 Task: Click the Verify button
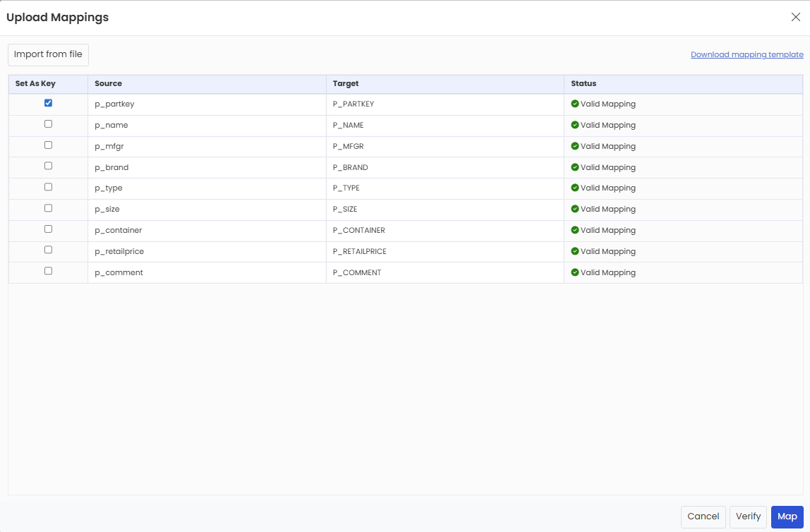(748, 516)
